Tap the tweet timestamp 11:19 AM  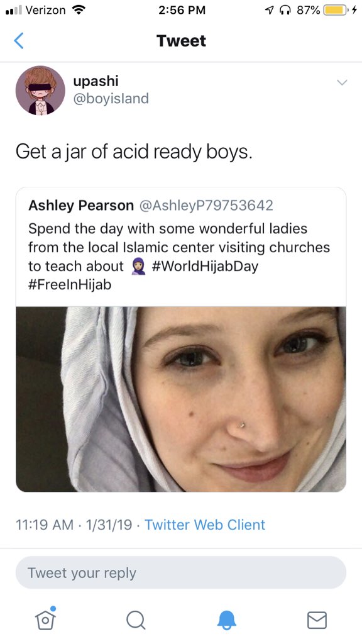pyautogui.click(x=45, y=525)
